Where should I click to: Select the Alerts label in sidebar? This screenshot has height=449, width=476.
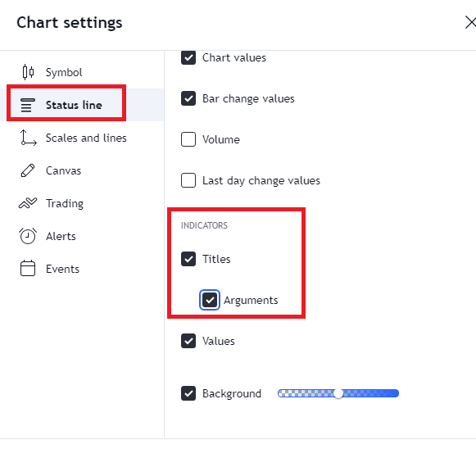click(61, 236)
